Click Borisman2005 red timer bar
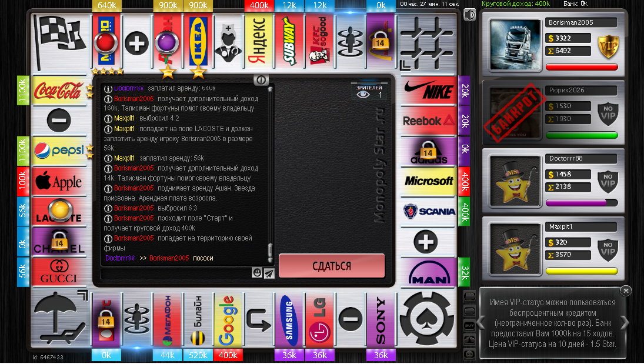Image resolution: width=644 pixels, height=364 pixels. [x=582, y=67]
